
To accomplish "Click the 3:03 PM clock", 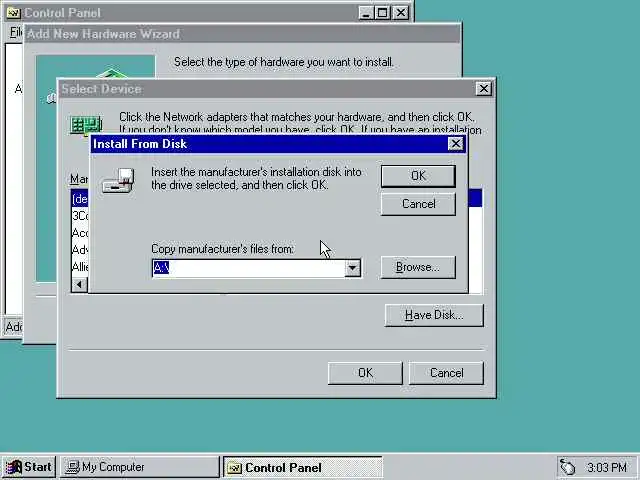I will [607, 467].
